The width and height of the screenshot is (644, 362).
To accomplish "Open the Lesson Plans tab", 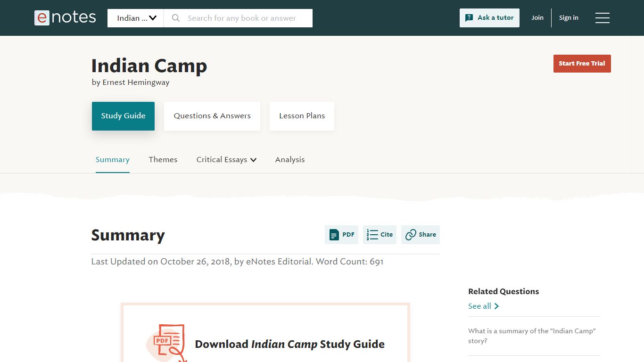I will 302,116.
